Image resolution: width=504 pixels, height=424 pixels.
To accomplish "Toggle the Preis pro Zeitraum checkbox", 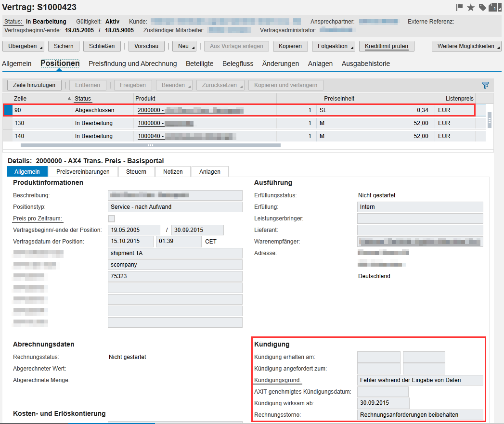I will [x=112, y=219].
